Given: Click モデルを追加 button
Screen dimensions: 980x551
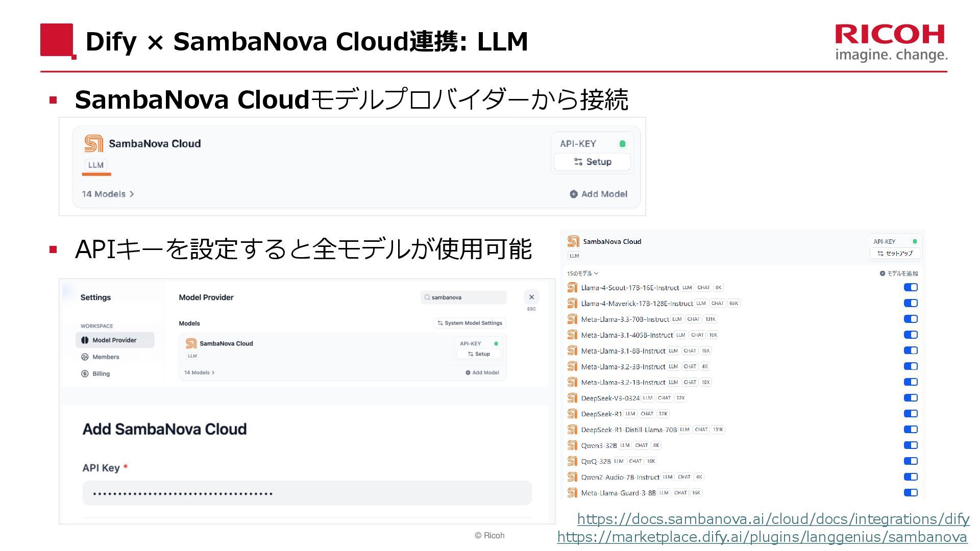Looking at the screenshot, I should (899, 273).
